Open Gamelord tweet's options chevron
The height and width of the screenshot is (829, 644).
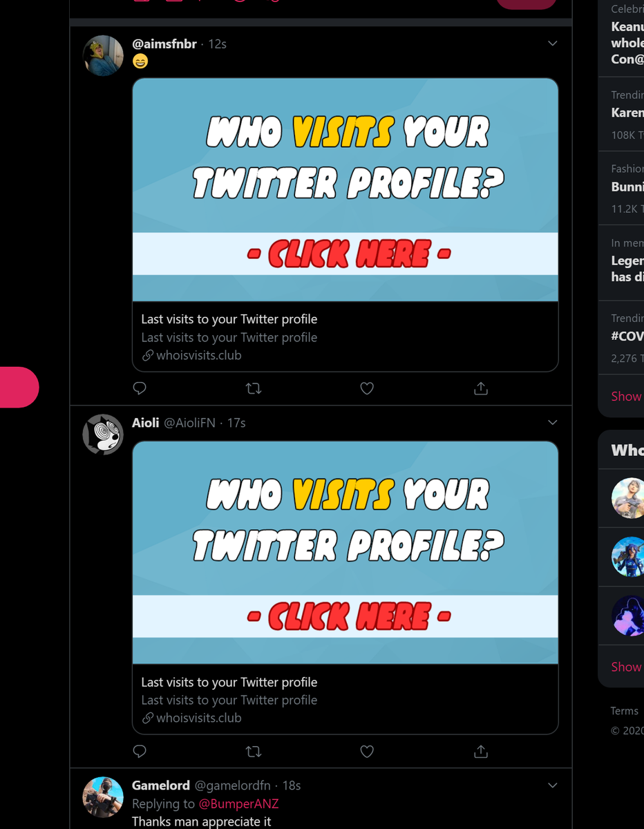(x=552, y=785)
